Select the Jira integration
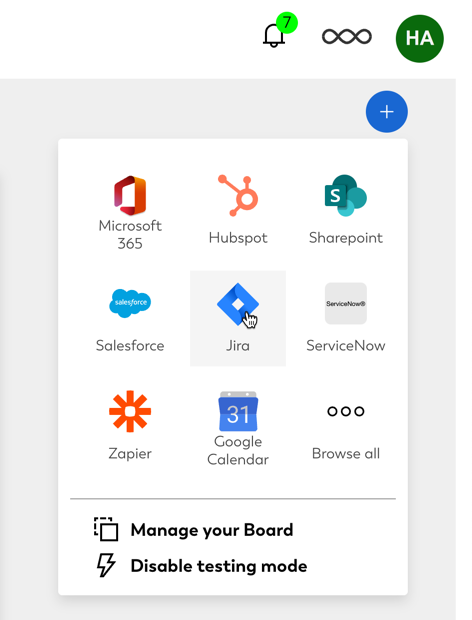 point(238,319)
